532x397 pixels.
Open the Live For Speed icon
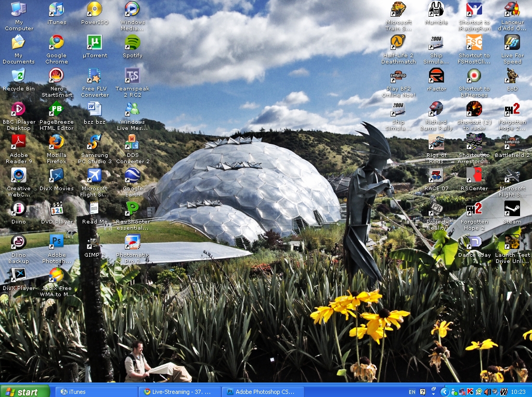pyautogui.click(x=512, y=43)
